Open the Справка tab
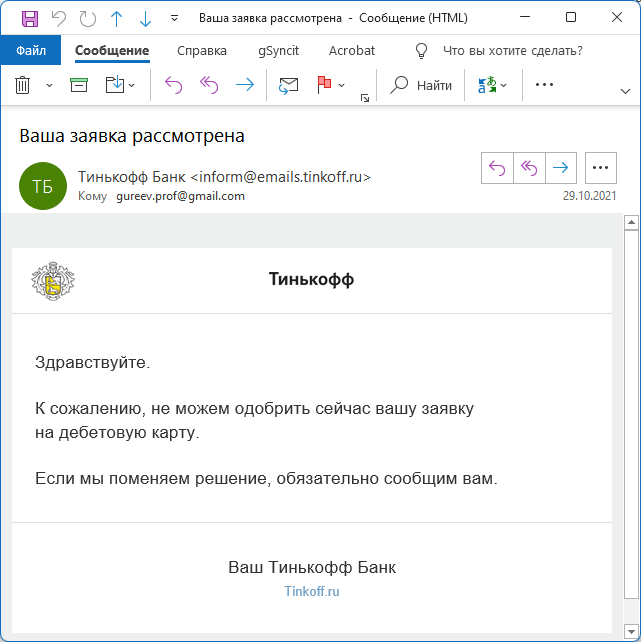 (202, 50)
